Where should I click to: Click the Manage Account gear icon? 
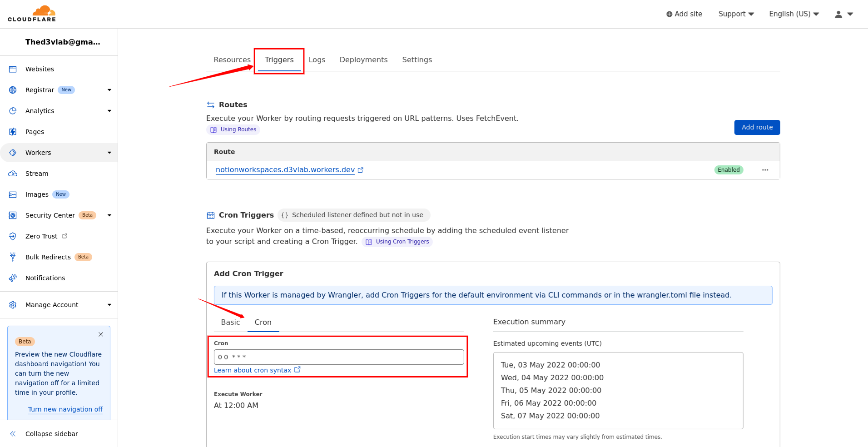click(x=13, y=305)
